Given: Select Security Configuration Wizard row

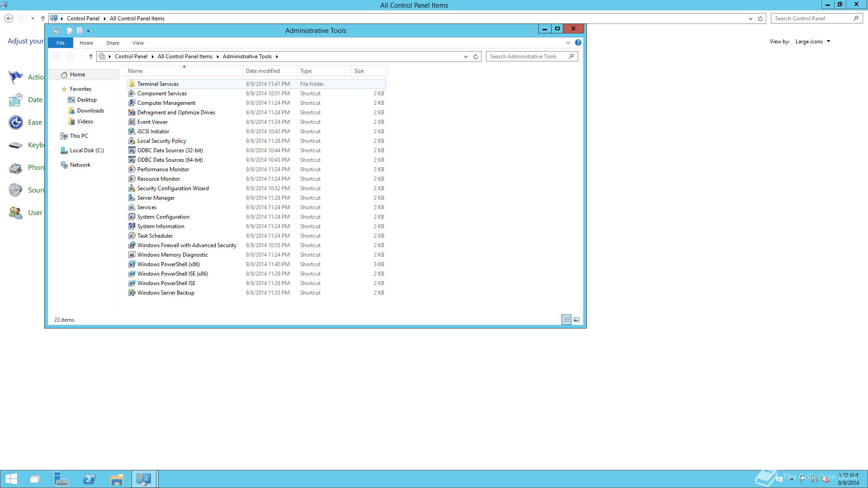Looking at the screenshot, I should 256,188.
